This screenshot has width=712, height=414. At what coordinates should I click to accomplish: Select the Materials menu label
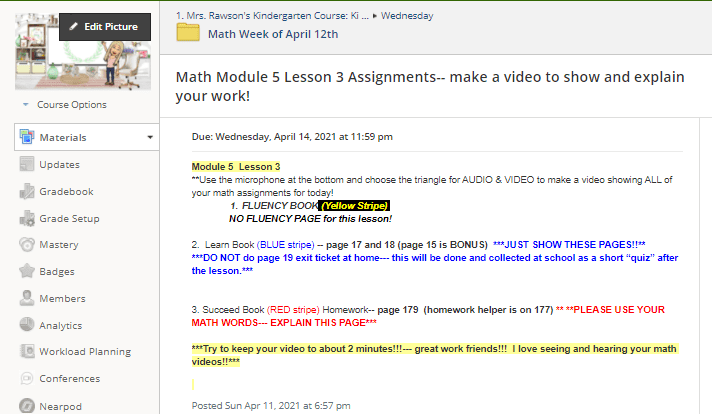(x=63, y=138)
